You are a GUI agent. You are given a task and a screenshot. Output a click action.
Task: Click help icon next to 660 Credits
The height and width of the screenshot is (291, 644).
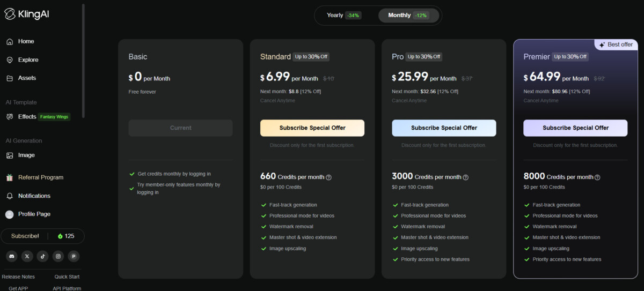click(x=329, y=177)
